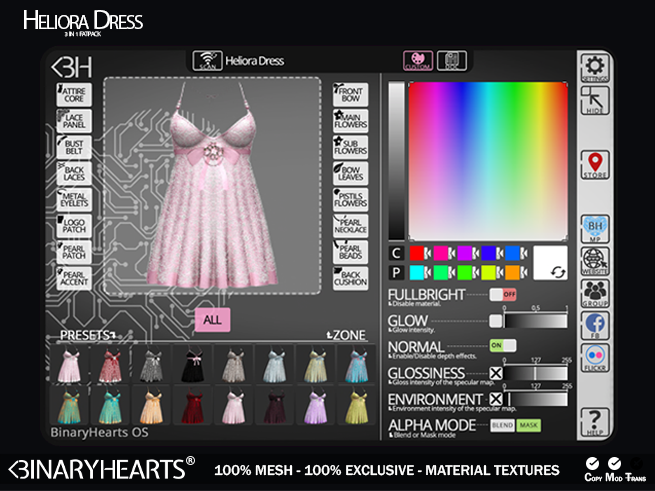Screen dimensions: 655x491
Task: Select the Bust Belt zone
Action: [74, 148]
